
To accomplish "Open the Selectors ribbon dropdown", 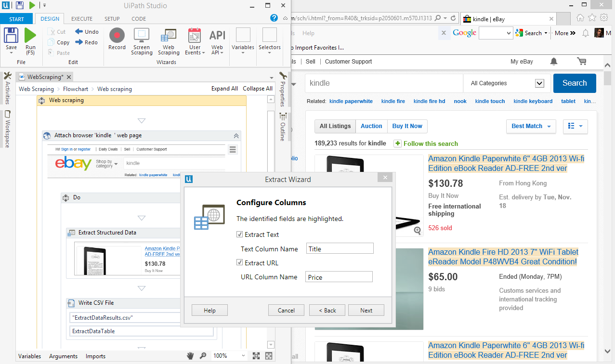I will (x=269, y=41).
